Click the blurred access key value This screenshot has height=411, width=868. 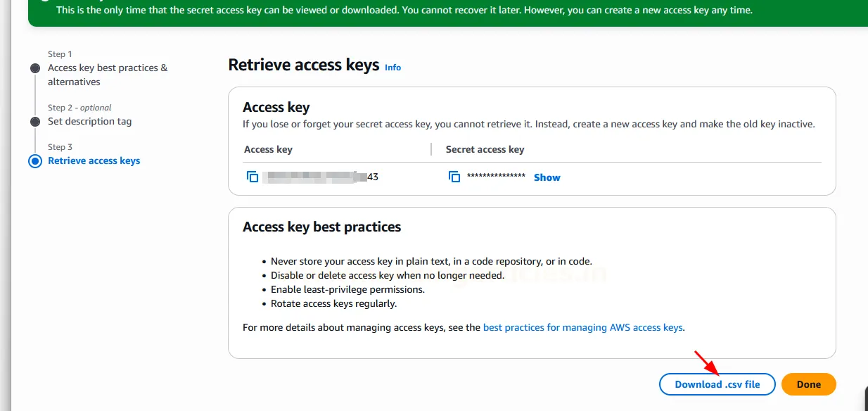click(315, 177)
